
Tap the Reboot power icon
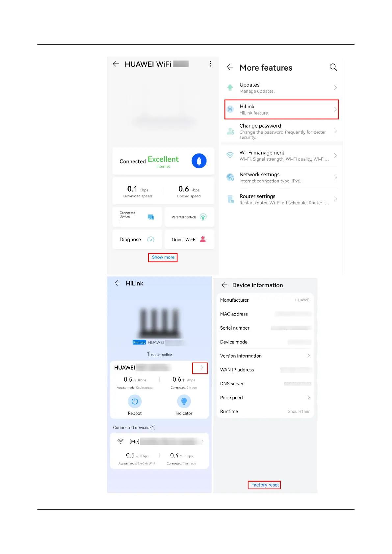coord(135,401)
